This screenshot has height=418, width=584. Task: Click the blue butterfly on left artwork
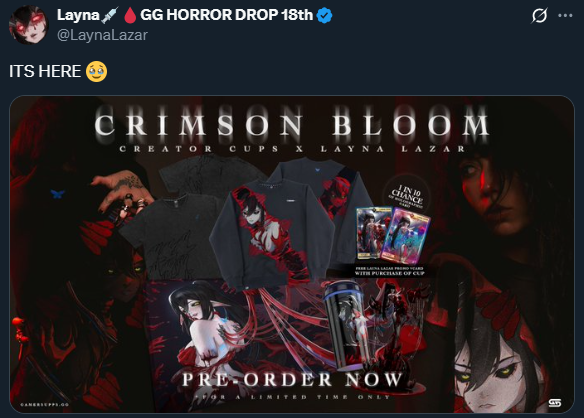tap(57, 193)
